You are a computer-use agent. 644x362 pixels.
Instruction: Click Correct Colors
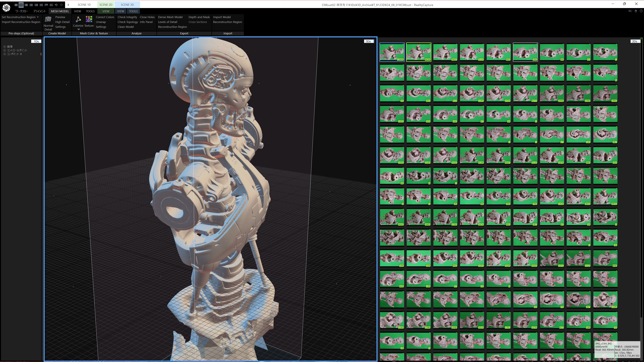(x=105, y=17)
